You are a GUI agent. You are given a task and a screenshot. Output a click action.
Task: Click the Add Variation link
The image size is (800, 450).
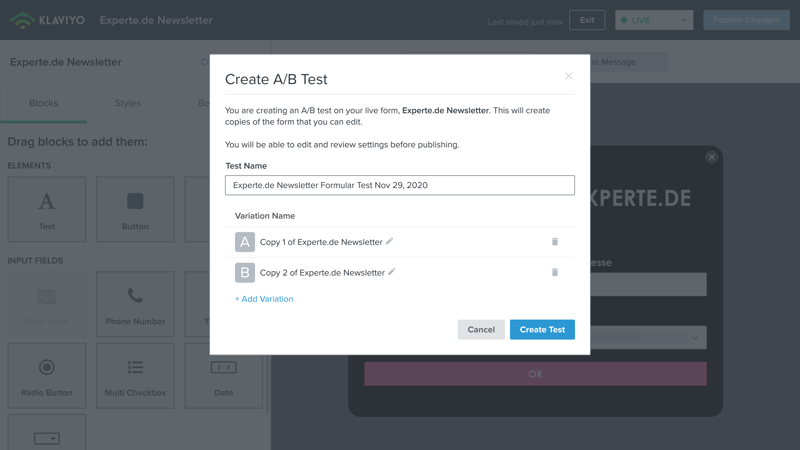264,299
